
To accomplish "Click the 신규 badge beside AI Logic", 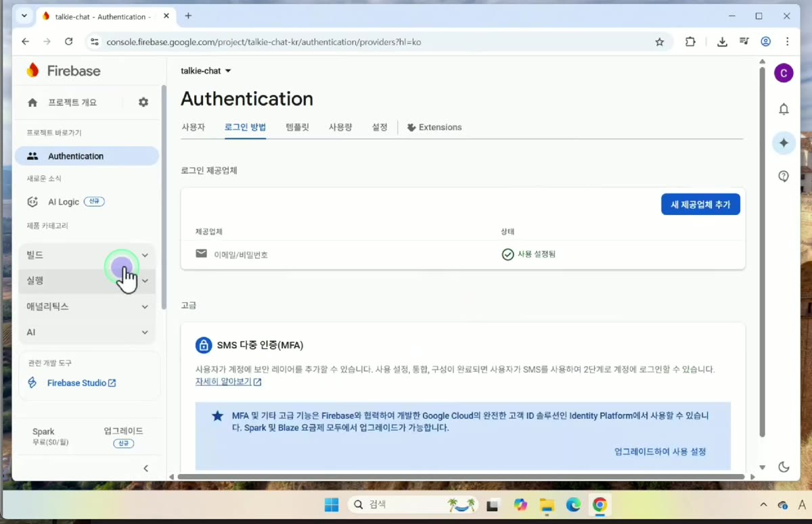I will (x=94, y=201).
